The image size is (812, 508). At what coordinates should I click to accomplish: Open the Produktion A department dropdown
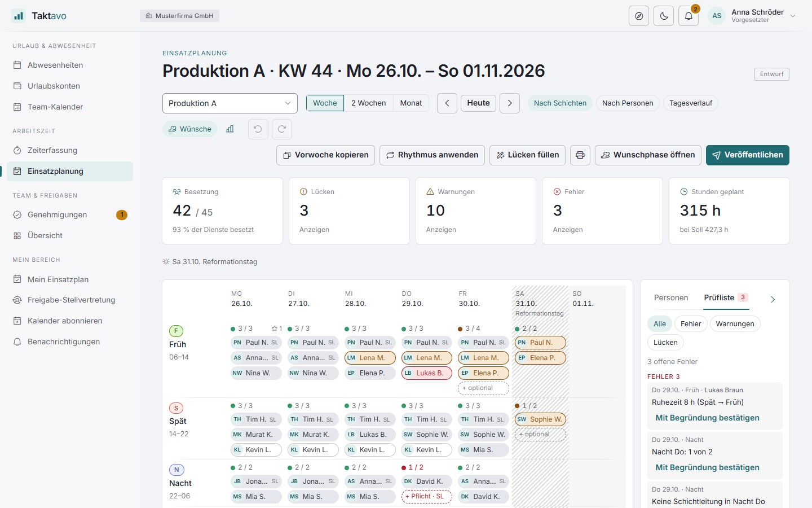click(230, 103)
